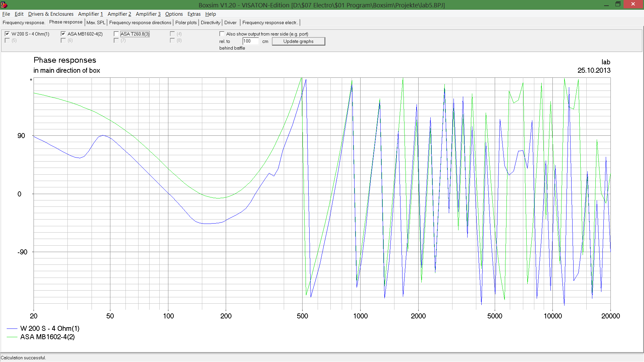Open the Help menu
Viewport: 644px width, 362px height.
tap(210, 14)
